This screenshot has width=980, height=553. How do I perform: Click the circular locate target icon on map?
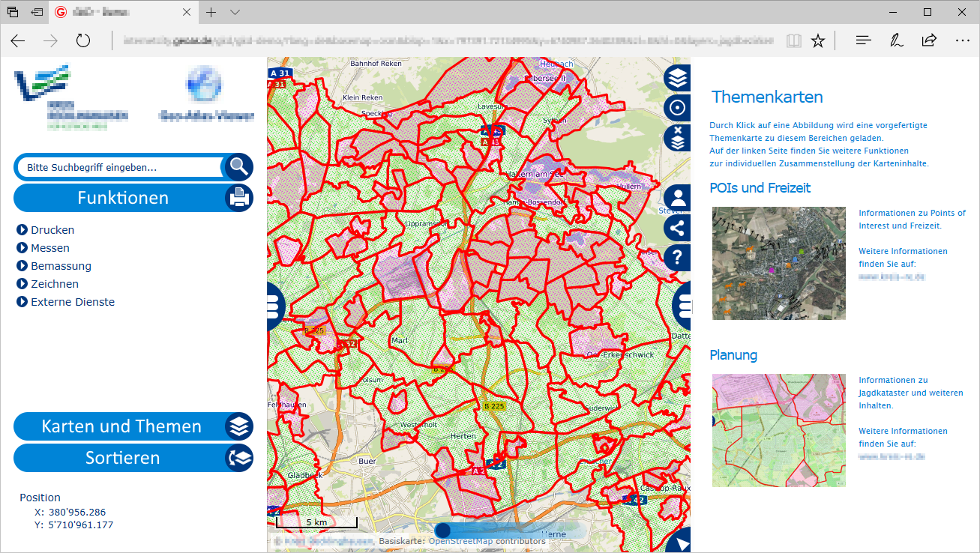(678, 108)
